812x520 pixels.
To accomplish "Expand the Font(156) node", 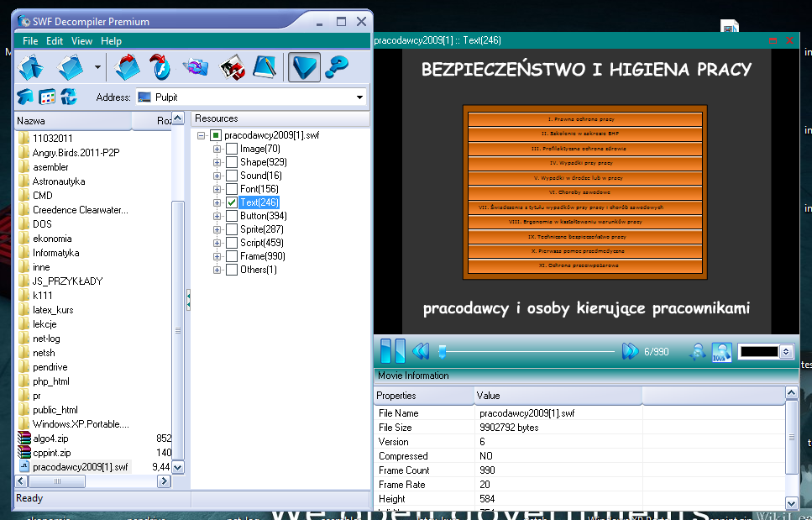I will pos(217,190).
